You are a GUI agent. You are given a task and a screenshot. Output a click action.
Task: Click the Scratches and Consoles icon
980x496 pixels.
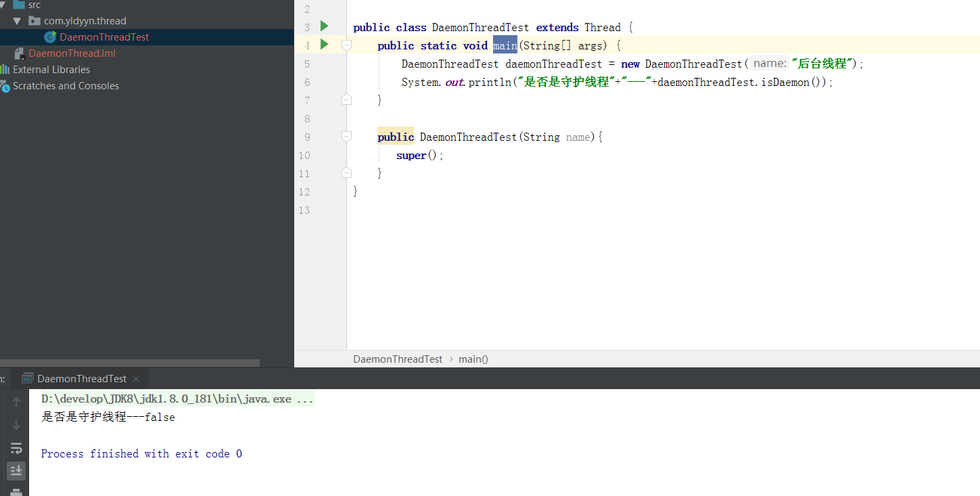(x=5, y=86)
